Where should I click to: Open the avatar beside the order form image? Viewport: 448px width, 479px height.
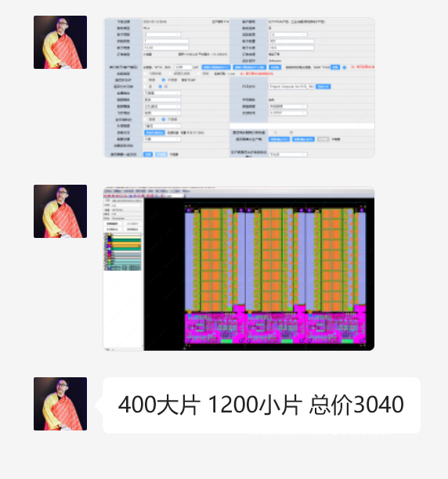tap(60, 42)
